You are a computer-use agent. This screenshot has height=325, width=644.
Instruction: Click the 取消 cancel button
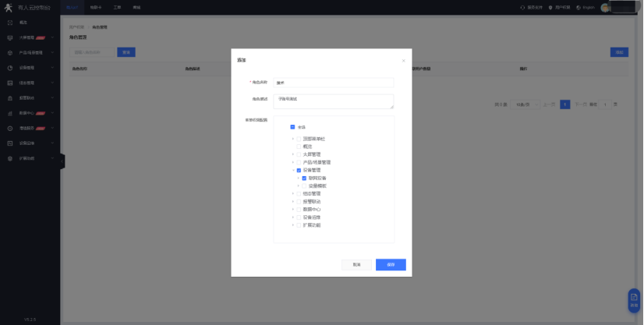click(356, 264)
